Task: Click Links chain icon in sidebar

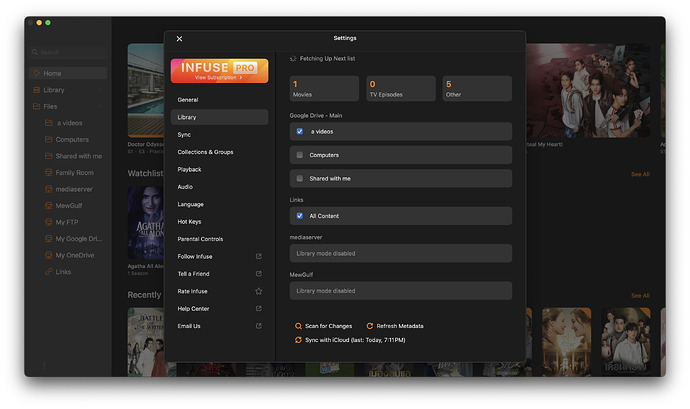Action: point(49,272)
